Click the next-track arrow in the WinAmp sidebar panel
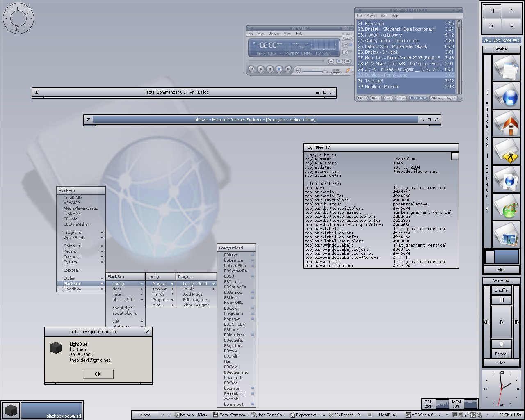The image size is (525, 420). click(516, 322)
